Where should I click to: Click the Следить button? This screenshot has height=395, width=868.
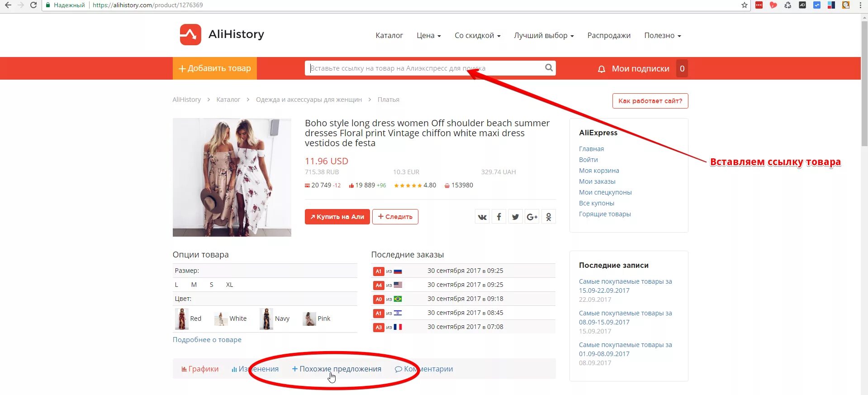[395, 217]
